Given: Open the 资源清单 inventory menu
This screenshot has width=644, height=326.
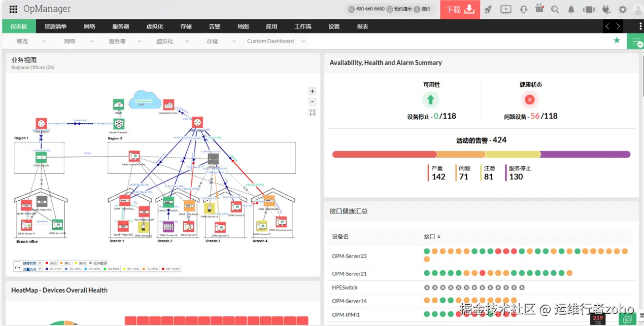Looking at the screenshot, I should pyautogui.click(x=55, y=26).
